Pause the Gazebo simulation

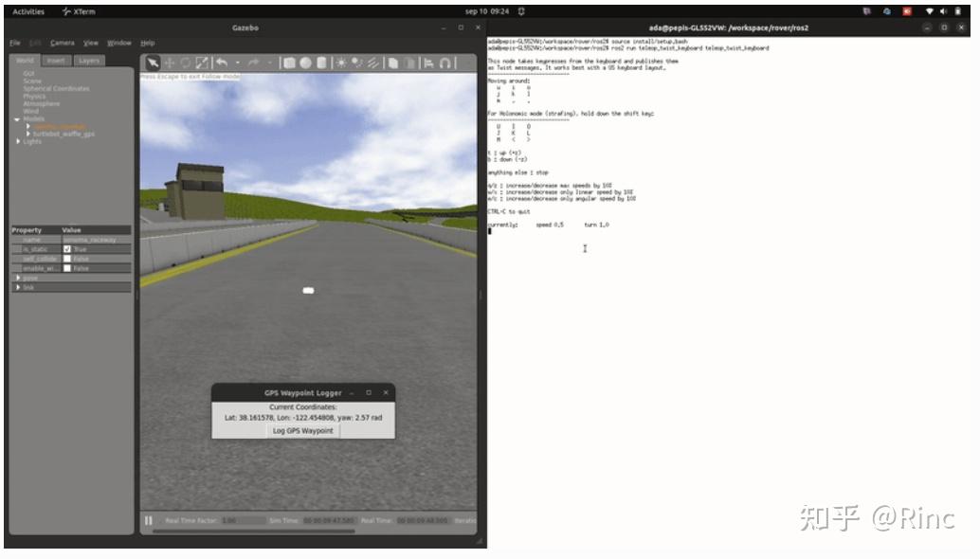click(148, 520)
